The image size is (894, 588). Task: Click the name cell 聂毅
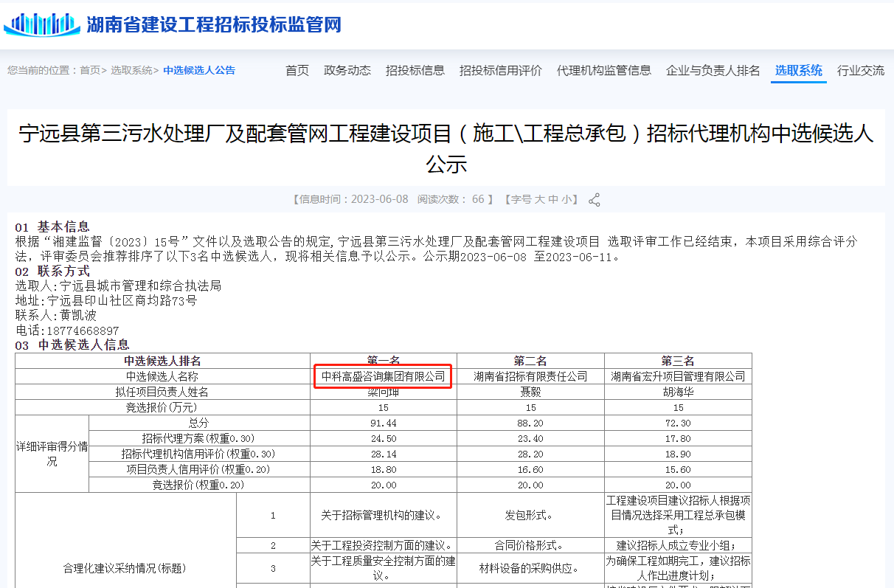(530, 392)
